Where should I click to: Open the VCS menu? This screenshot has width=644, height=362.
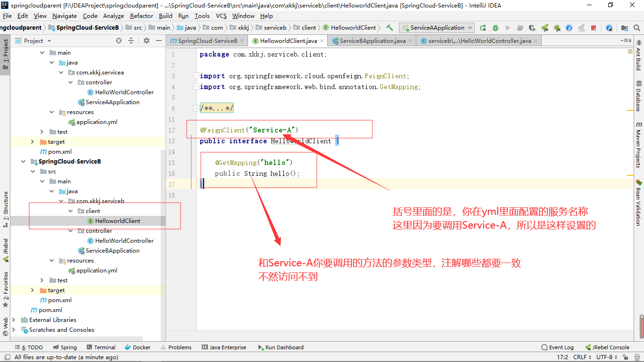[221, 16]
